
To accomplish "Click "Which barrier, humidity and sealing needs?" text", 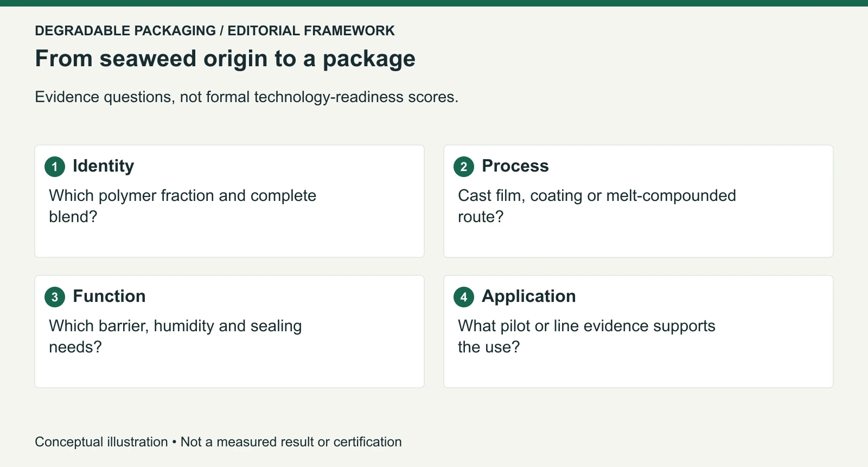I will [x=175, y=336].
